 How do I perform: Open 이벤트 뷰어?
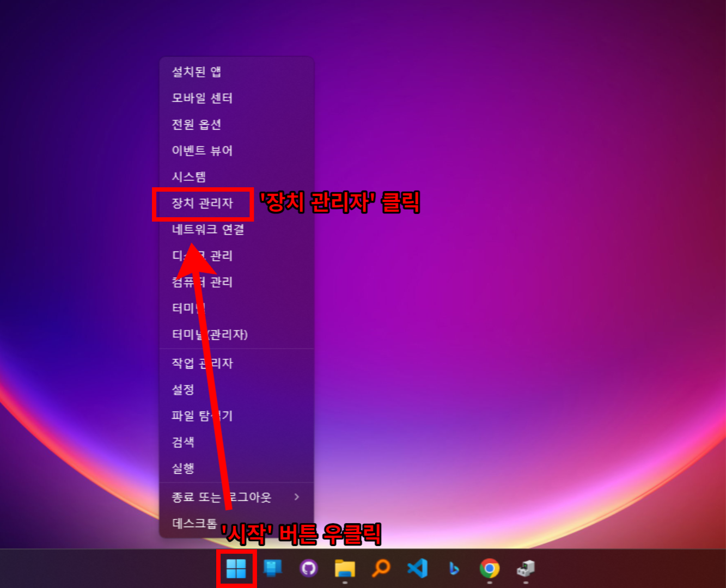(203, 151)
